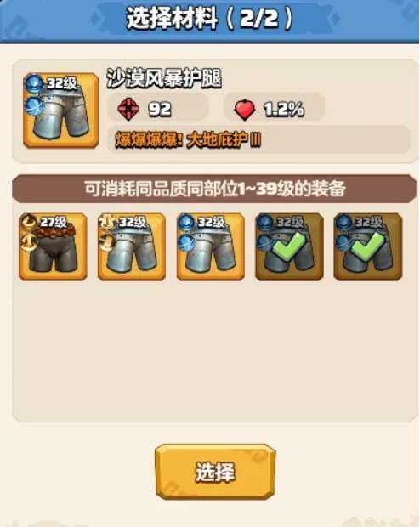420x527 pixels.
Task: Open the 沙漠风暴护腿 equipment thumbnail at top
Action: (61, 110)
